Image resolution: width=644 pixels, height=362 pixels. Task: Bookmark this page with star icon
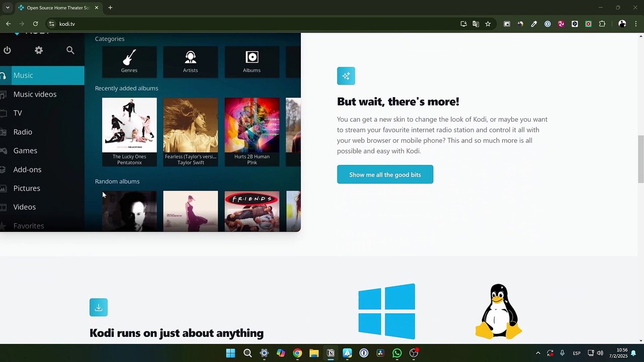click(x=488, y=24)
